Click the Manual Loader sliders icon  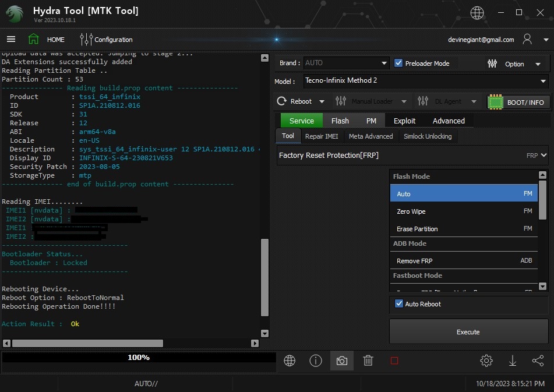coord(341,101)
